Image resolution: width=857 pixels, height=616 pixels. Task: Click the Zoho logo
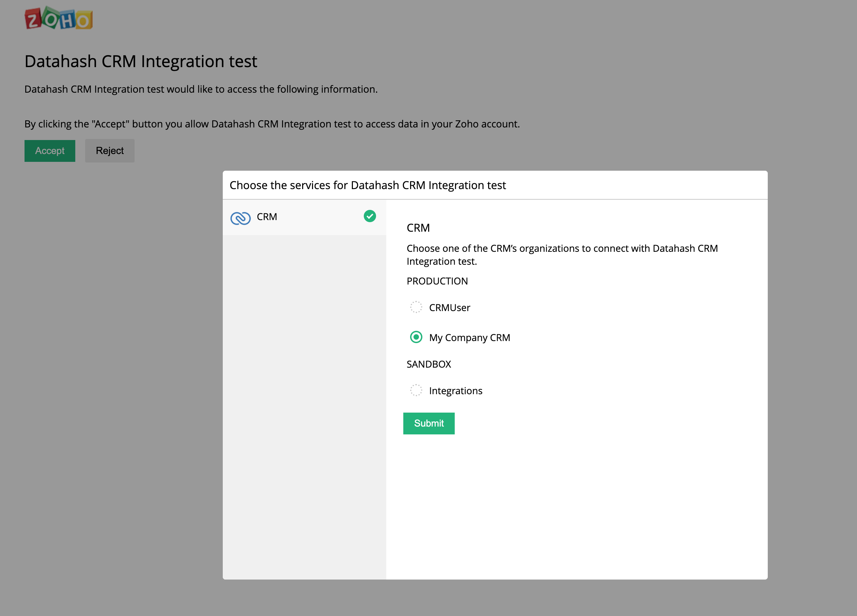59,18
